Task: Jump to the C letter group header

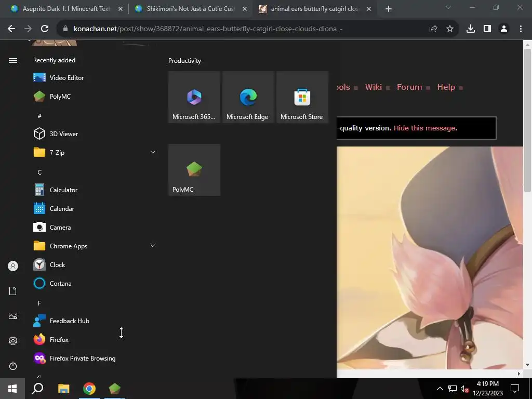Action: (x=39, y=172)
